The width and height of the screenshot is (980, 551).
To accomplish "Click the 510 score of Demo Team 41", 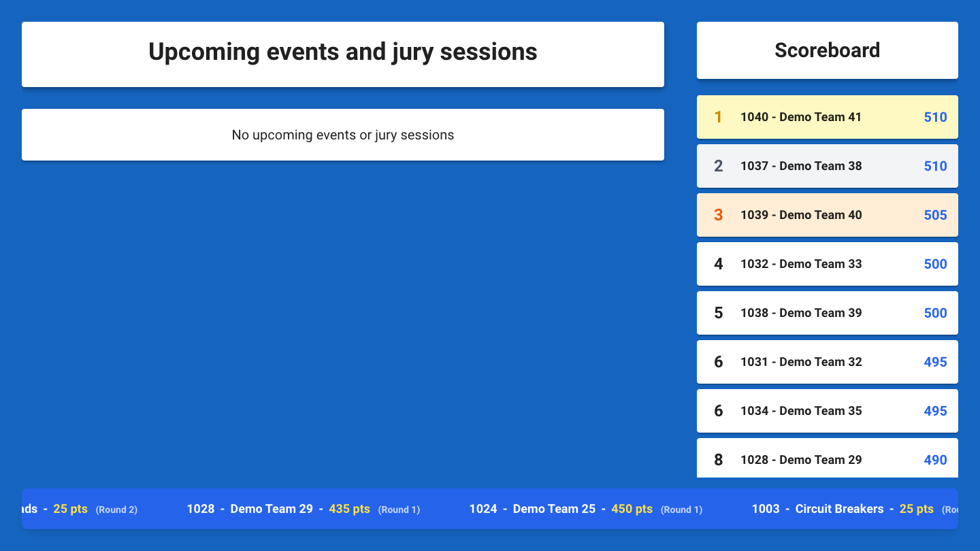I will [935, 117].
